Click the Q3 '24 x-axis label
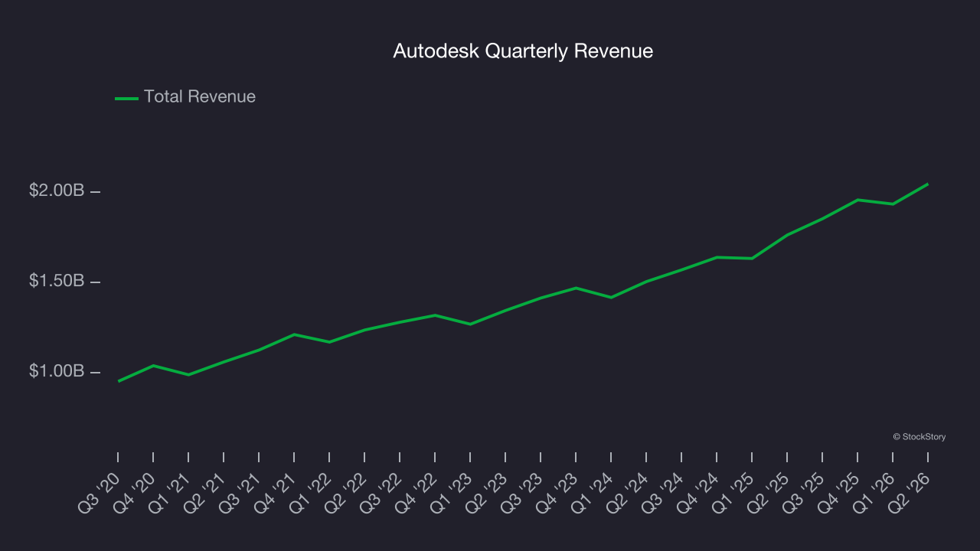Viewport: 980px width, 551px height. 664,492
